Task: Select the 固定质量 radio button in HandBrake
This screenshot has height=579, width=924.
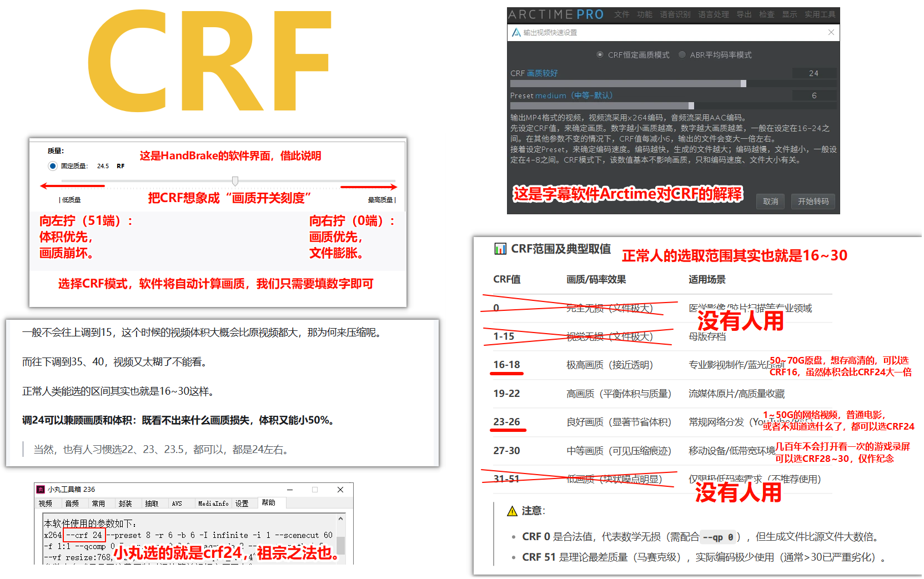Action: click(x=52, y=165)
